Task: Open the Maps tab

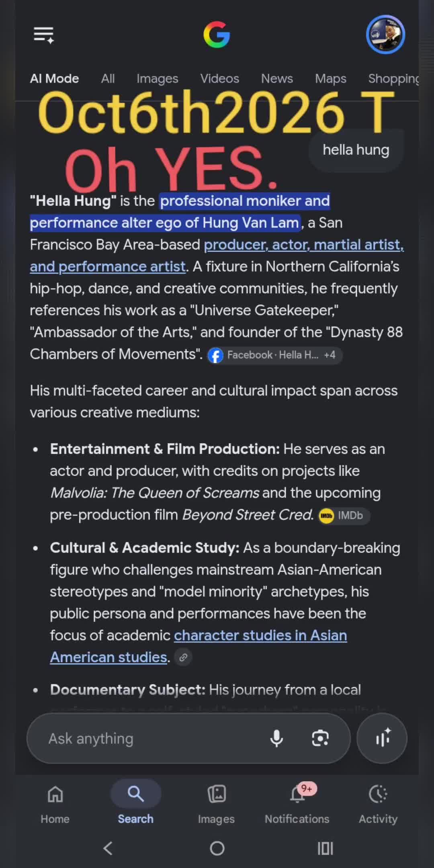Action: tap(330, 78)
